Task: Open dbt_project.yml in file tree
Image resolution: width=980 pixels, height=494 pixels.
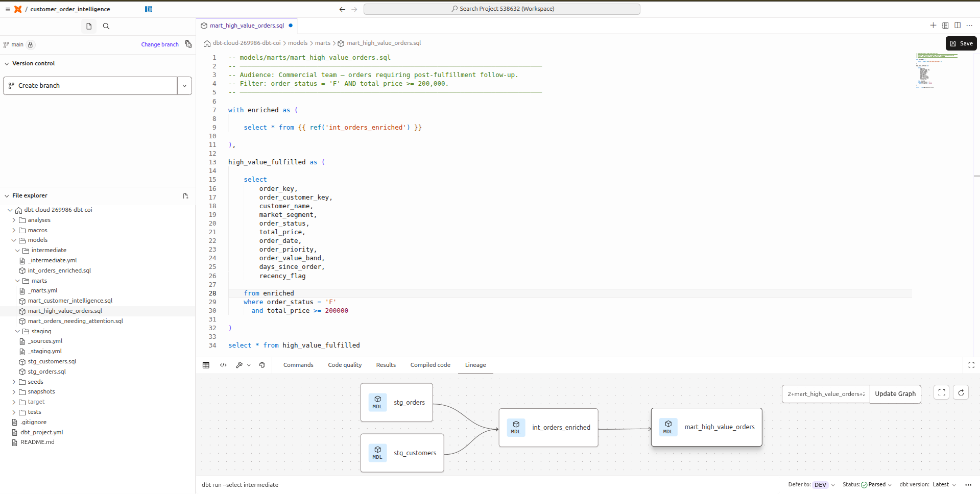Action: (x=42, y=432)
